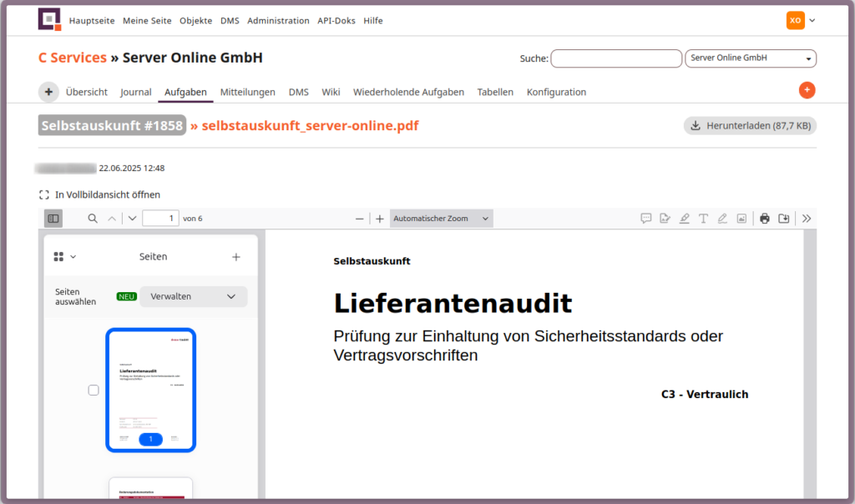Switch to the Wiki tab
Viewport: 855px width, 504px height.
click(x=331, y=92)
